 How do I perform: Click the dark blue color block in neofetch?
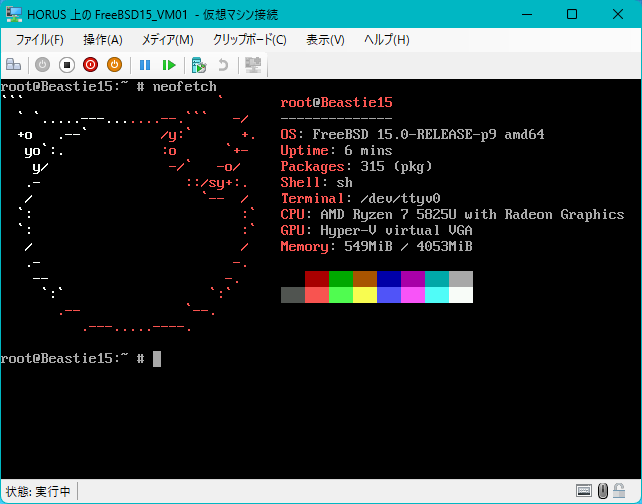click(389, 279)
